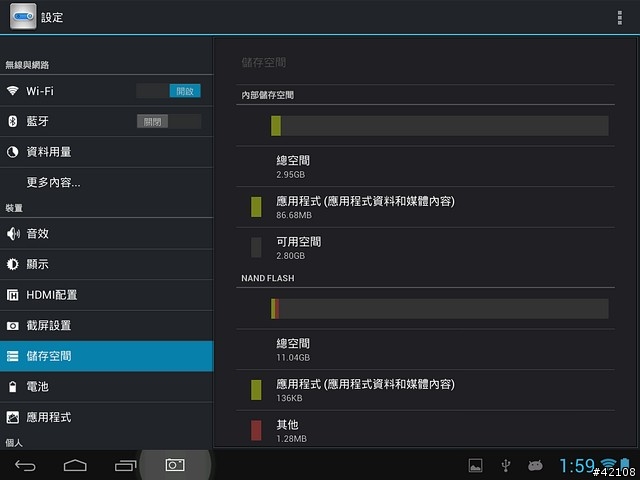Open 可用空間 2.80GB entry
Viewport: 640px width, 480px height.
(425, 248)
